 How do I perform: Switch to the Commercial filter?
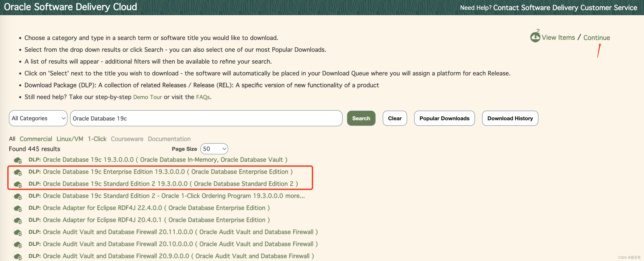coord(36,139)
